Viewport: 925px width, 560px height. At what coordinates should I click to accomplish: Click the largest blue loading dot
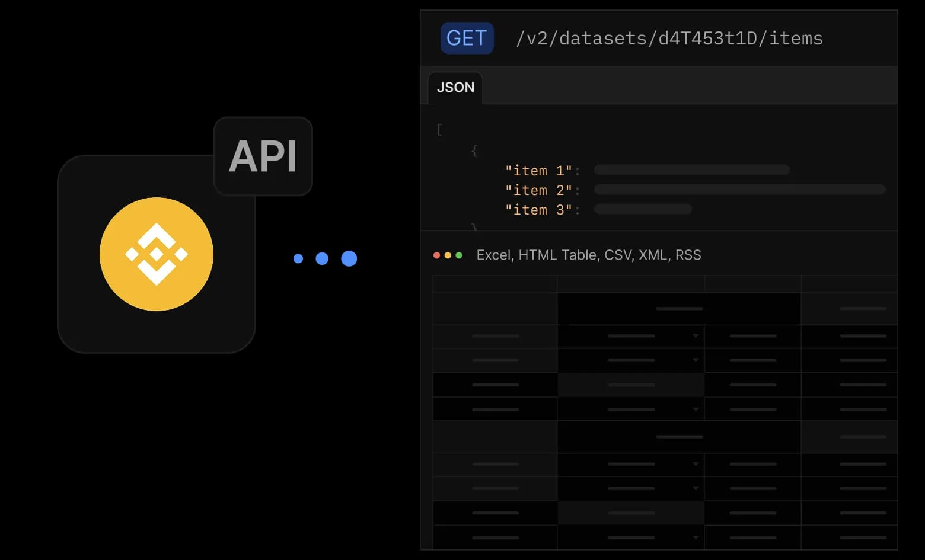tap(349, 258)
